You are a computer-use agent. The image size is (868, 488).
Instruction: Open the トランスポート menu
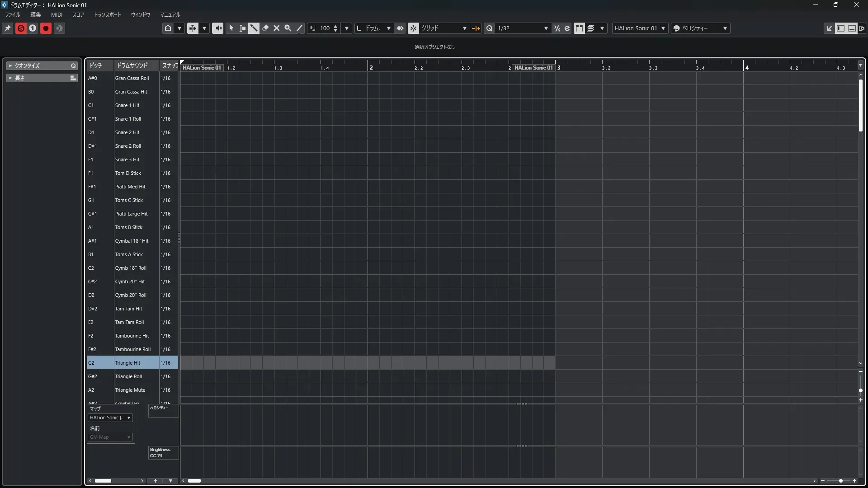point(107,14)
